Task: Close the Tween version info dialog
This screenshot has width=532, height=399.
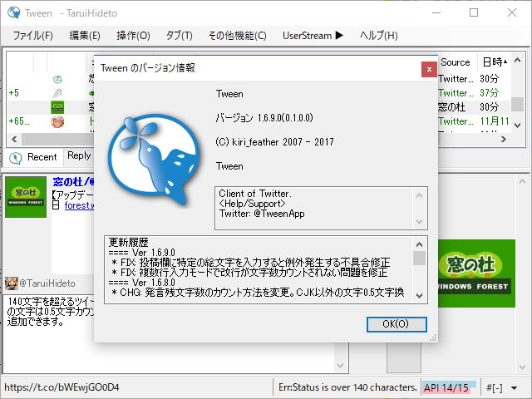Action: pos(429,69)
